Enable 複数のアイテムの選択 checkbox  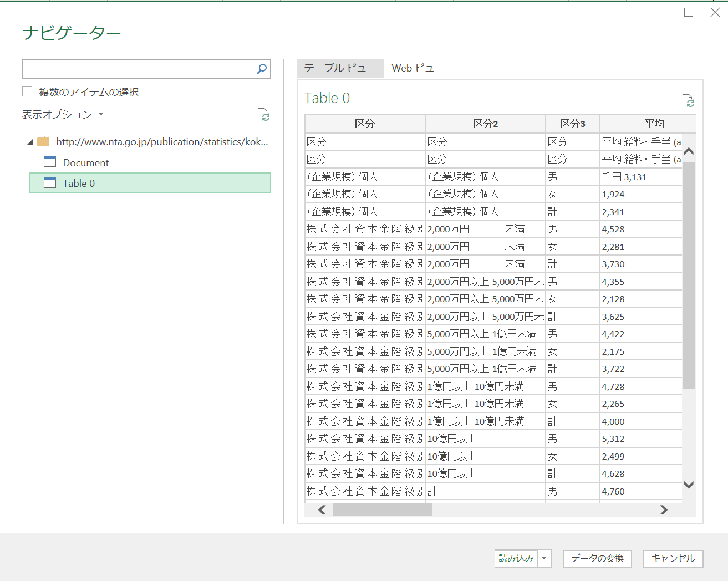point(27,91)
